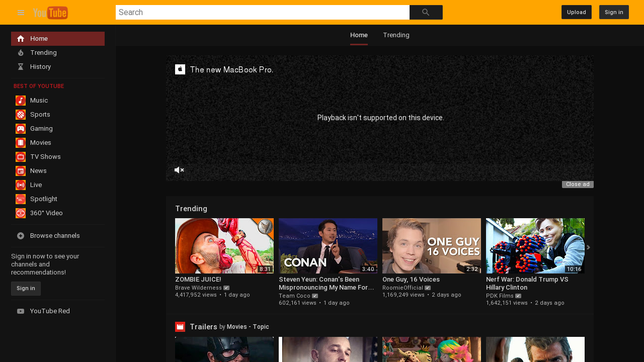
Task: Open the Movies - Topic channel link
Action: coord(248,327)
